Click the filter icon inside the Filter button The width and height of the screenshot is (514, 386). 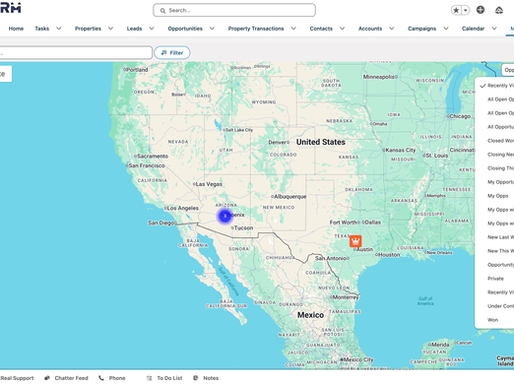[x=164, y=53]
